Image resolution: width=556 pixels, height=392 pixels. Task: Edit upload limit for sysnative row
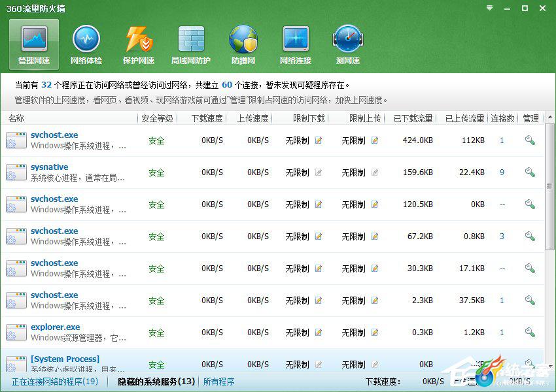(374, 172)
